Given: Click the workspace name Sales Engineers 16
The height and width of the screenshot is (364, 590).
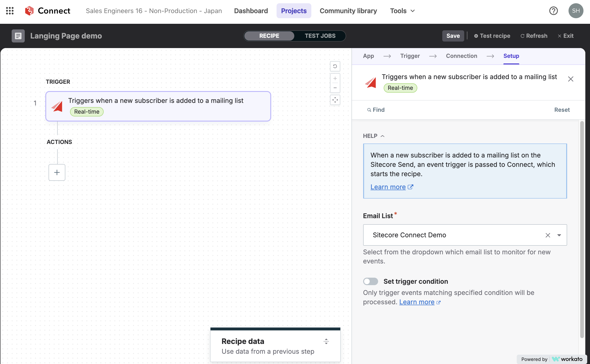Looking at the screenshot, I should 154,10.
